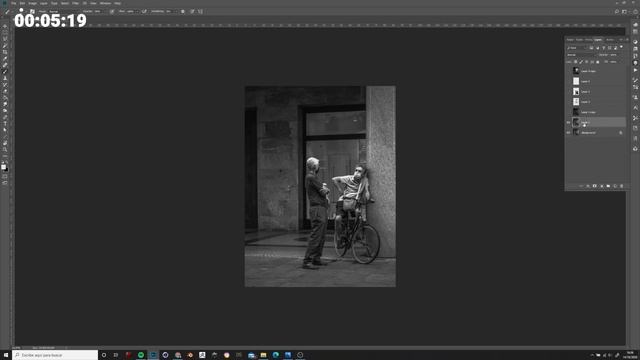Open the layer Fill value dropdown
This screenshot has height=360, width=640.
click(x=615, y=62)
